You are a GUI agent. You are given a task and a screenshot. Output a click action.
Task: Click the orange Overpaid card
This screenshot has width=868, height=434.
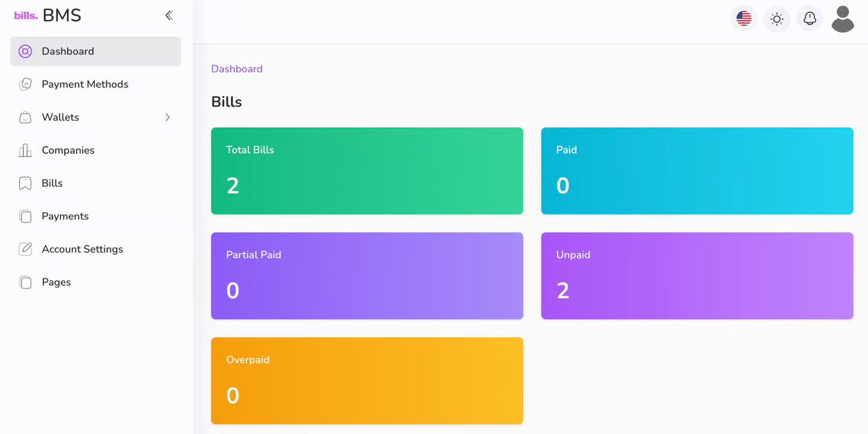pyautogui.click(x=366, y=380)
